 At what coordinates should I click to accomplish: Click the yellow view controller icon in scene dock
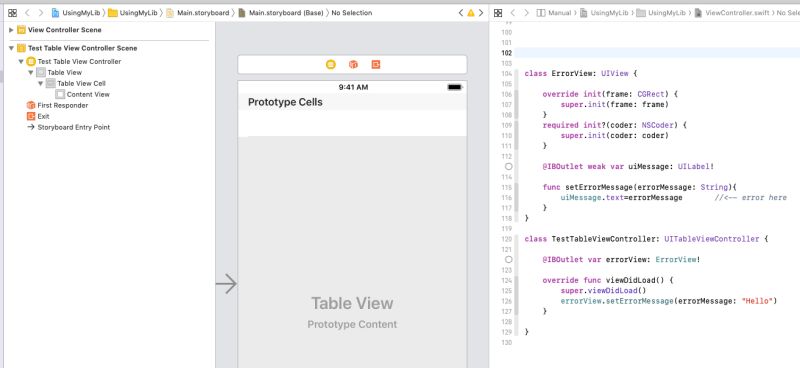(331, 64)
